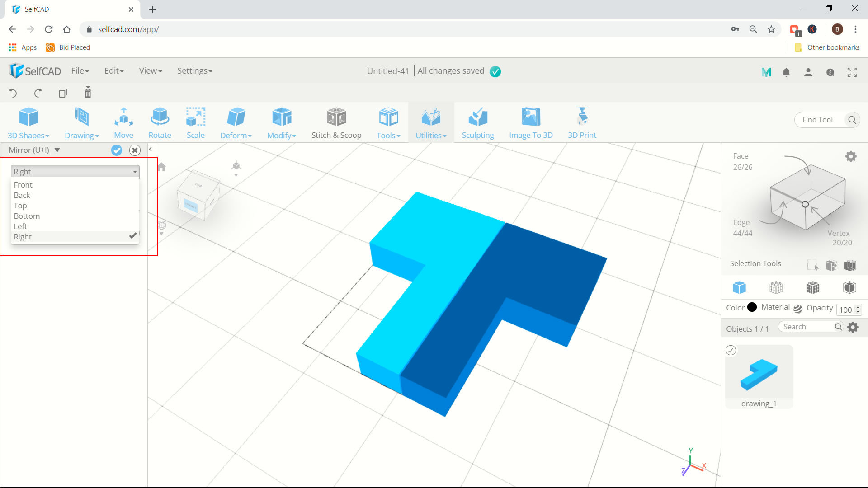
Task: Expand the Mirror panel title dropdown
Action: (x=57, y=150)
